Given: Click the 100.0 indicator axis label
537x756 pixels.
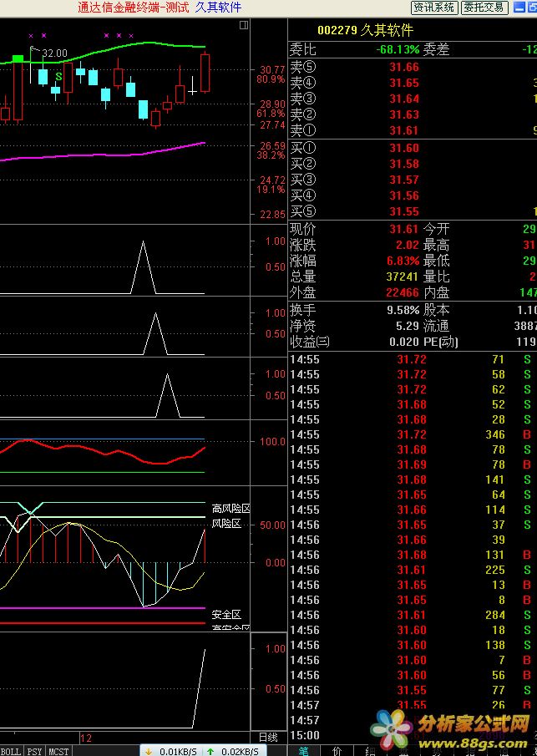Looking at the screenshot, I should pos(272,442).
